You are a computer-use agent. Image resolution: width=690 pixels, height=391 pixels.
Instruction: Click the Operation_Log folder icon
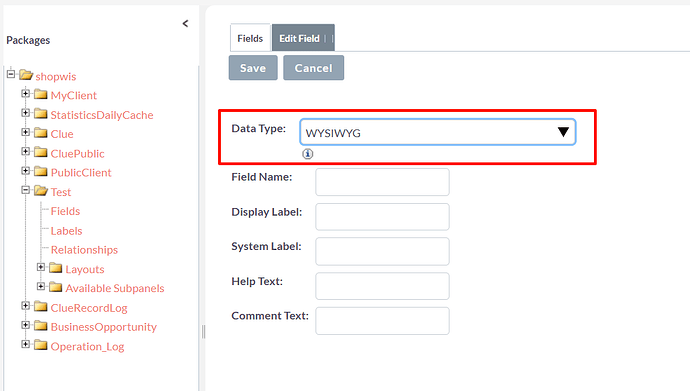click(x=40, y=345)
